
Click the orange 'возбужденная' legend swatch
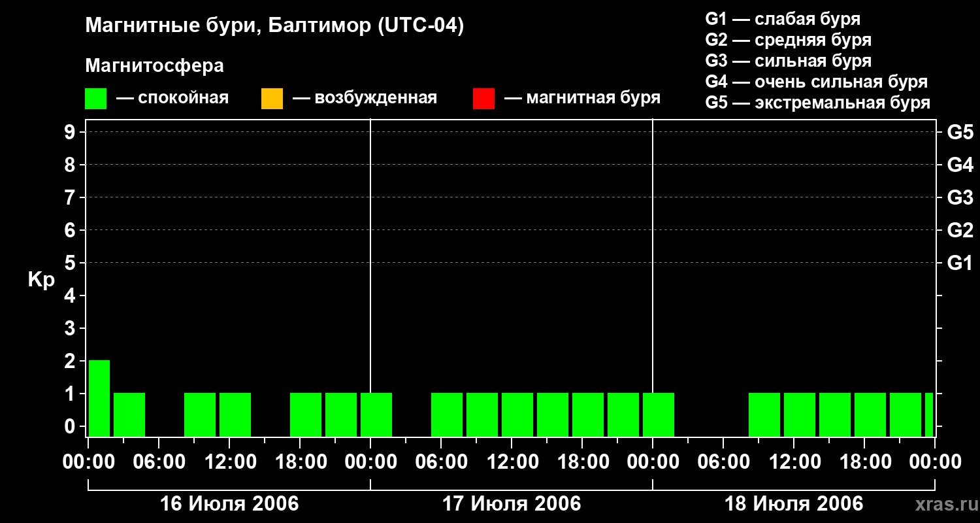[x=272, y=99]
